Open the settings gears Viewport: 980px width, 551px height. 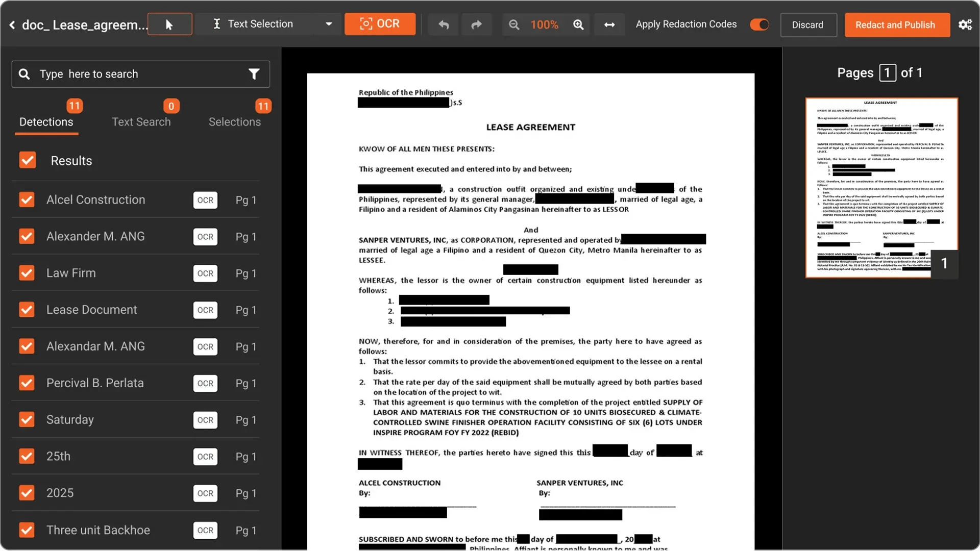coord(965,24)
